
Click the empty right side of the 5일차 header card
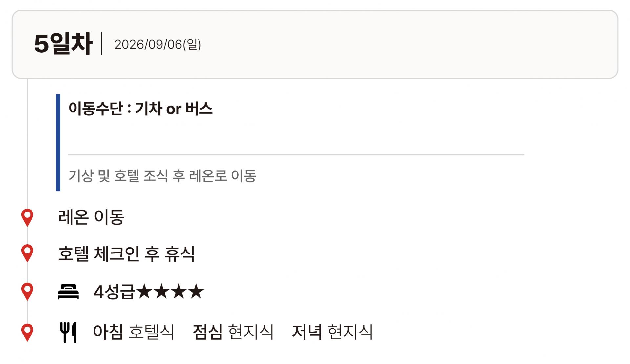459,44
